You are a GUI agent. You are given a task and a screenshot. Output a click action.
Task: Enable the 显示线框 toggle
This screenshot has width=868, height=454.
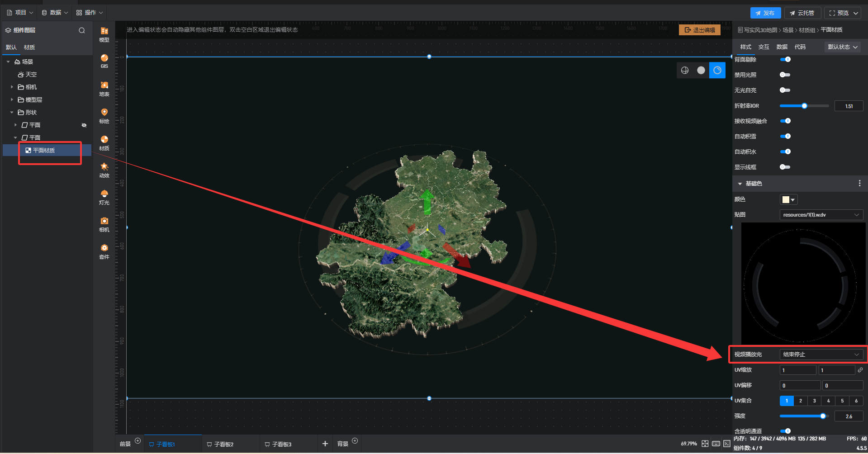785,167
